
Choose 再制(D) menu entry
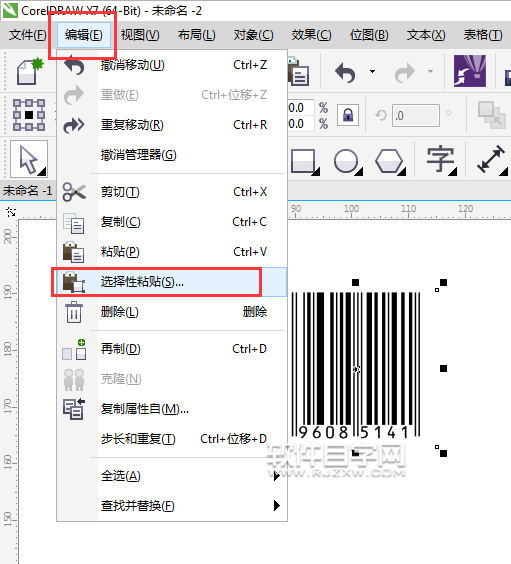pyautogui.click(x=172, y=349)
